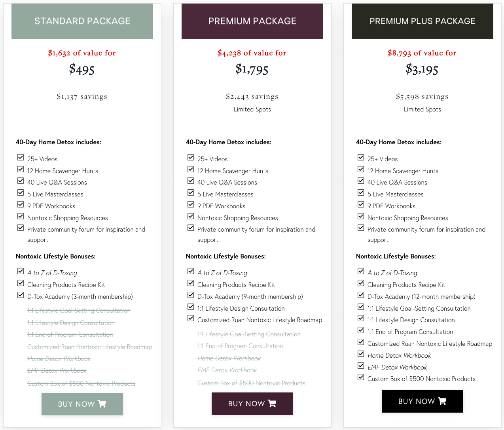Click Premium Plus D-Tox Academy 12-month item
The image size is (504, 430).
tap(421, 296)
